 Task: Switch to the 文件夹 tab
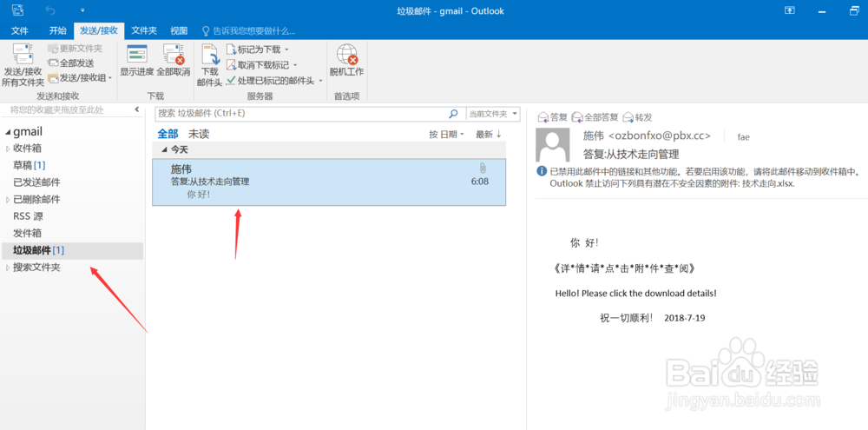coord(144,30)
